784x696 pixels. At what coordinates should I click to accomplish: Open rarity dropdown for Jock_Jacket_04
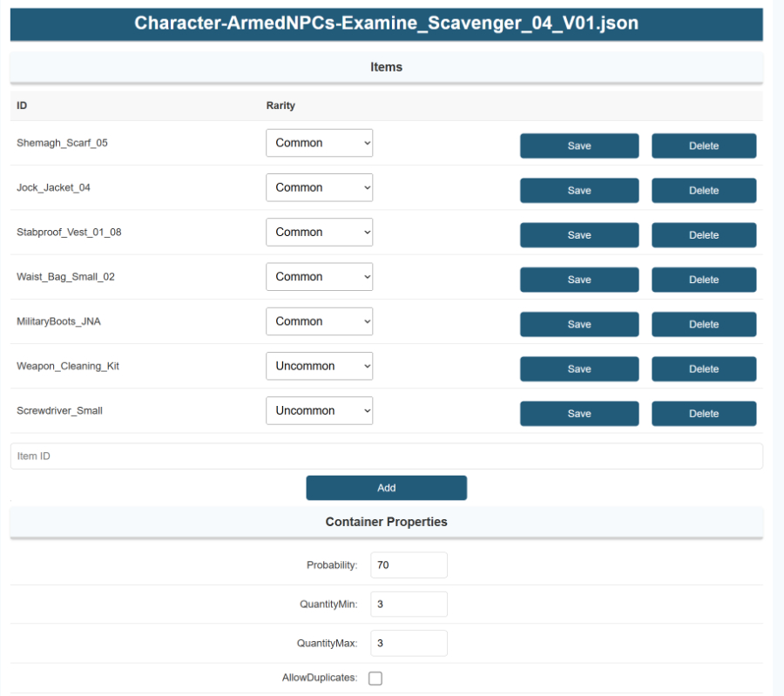click(319, 188)
